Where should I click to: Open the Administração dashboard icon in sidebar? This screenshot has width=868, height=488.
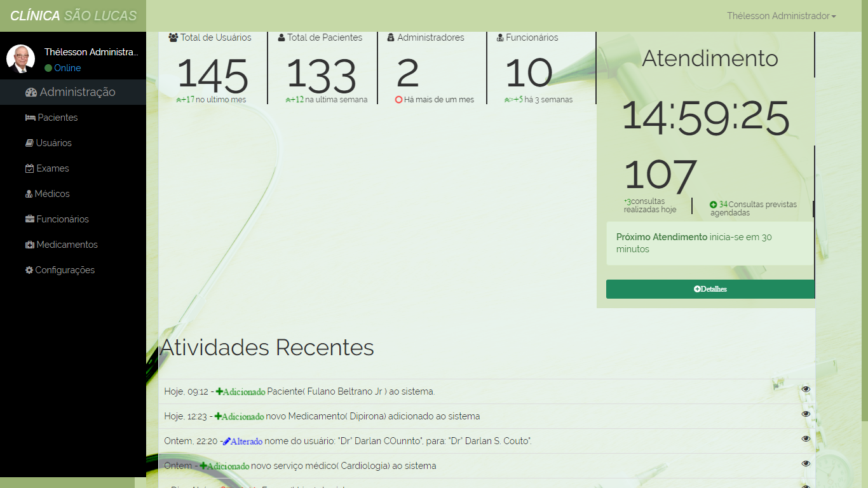31,92
